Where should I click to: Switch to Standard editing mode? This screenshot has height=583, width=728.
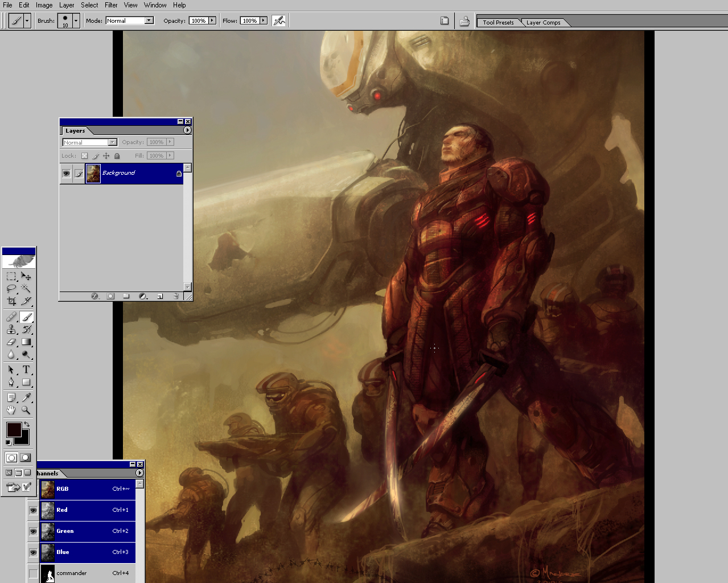click(11, 458)
